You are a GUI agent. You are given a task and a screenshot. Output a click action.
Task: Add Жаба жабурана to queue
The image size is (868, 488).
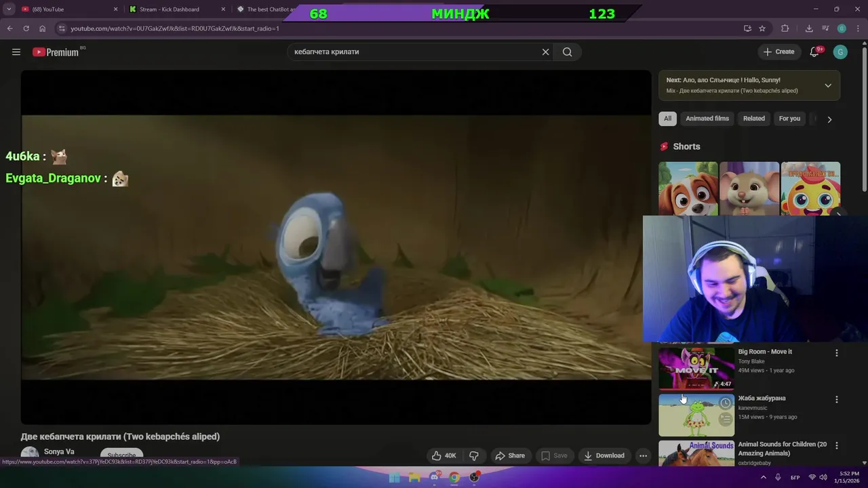(x=725, y=420)
